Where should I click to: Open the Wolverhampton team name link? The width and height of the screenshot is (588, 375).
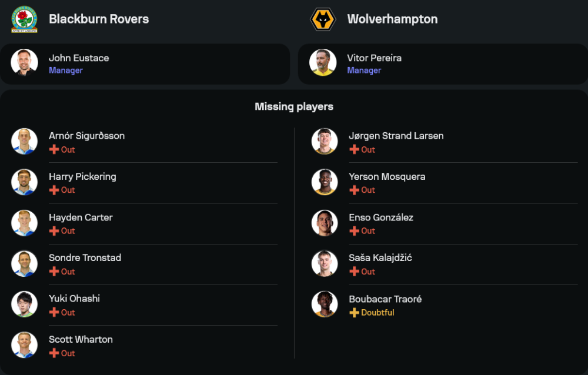click(392, 19)
